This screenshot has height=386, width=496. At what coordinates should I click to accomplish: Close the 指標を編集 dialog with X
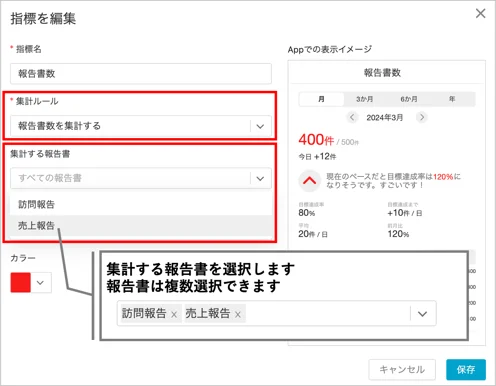[x=480, y=14]
